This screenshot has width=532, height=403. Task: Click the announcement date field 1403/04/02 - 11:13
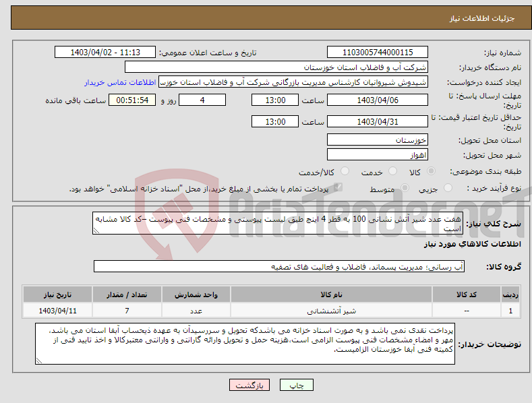[x=105, y=53]
